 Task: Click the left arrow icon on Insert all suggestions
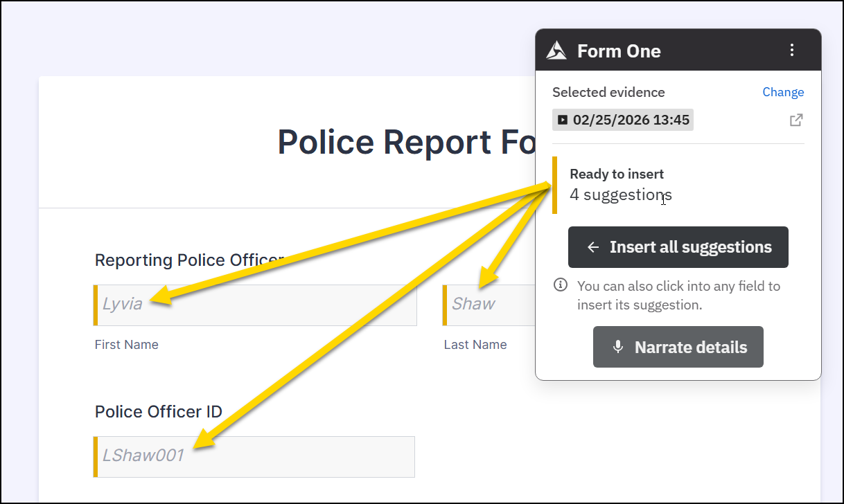pos(592,247)
